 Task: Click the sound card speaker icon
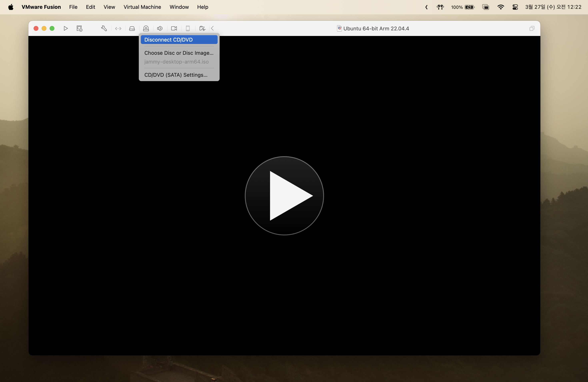(160, 28)
